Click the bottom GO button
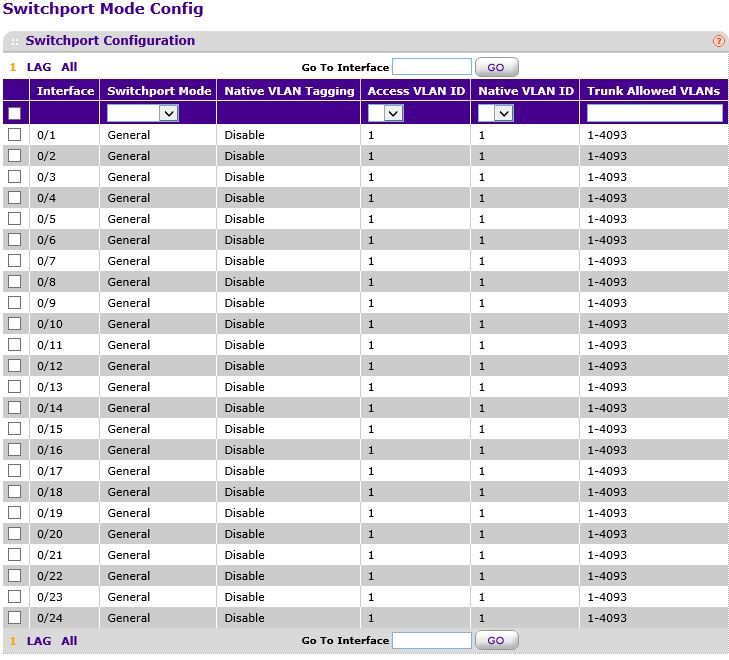 (497, 640)
